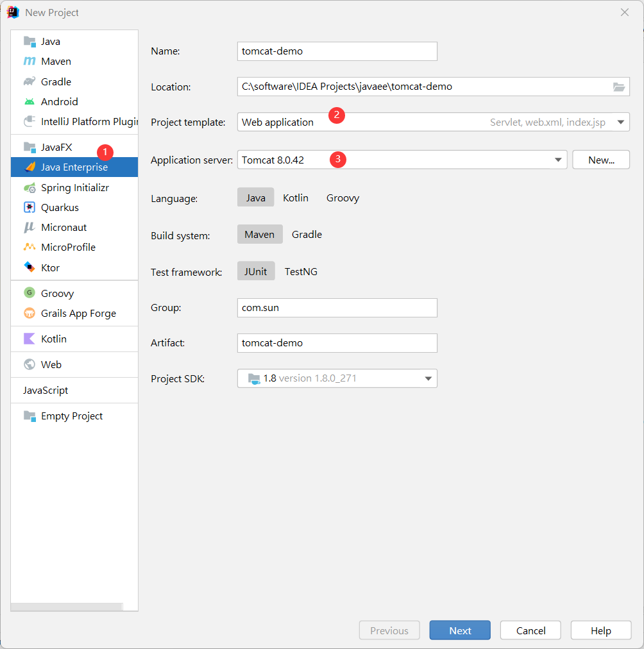Click New... application server button
Viewport: 644px width, 649px height.
coord(601,160)
